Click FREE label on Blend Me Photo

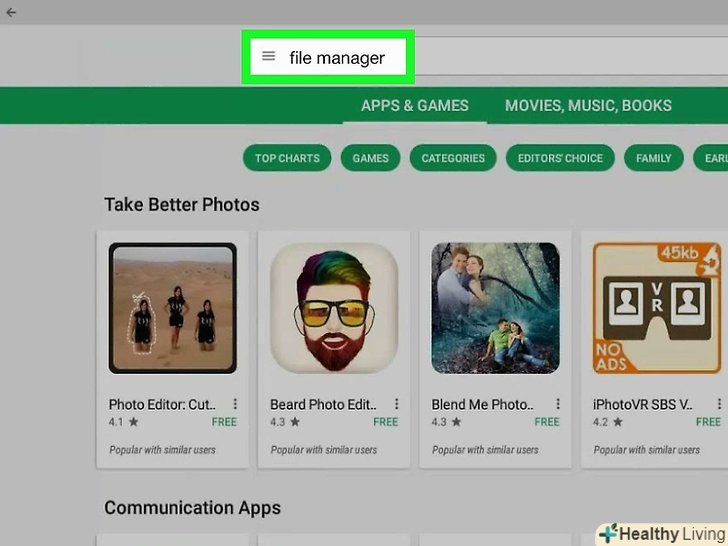[547, 422]
